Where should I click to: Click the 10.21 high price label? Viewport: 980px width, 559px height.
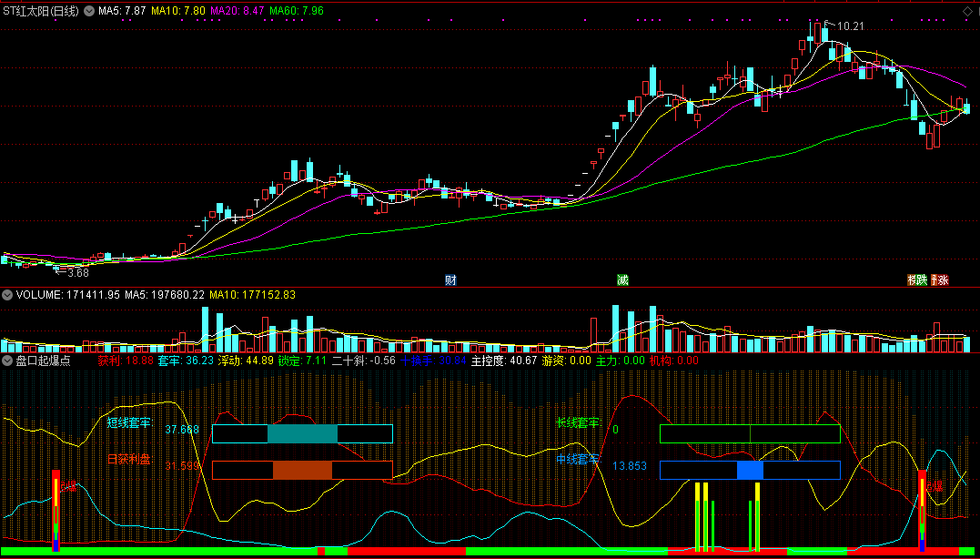849,26
